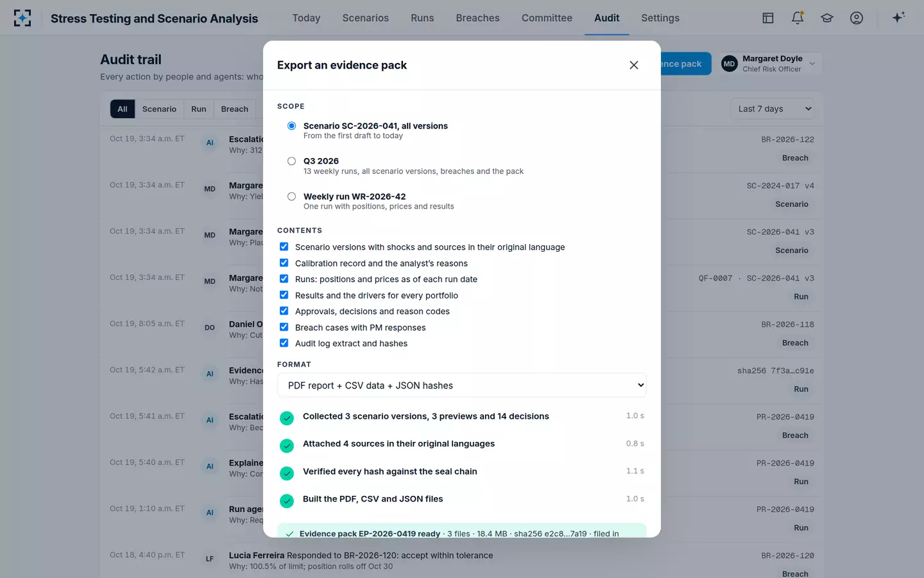Click SC-2024-017 v4 reference
This screenshot has width=924, height=578.
tap(780, 186)
